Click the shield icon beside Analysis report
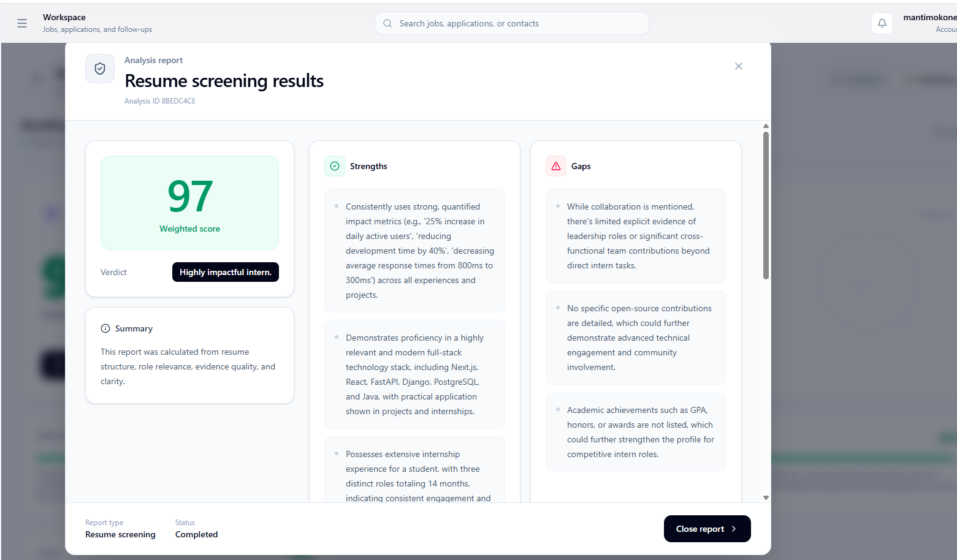Image resolution: width=957 pixels, height=560 pixels. pos(100,69)
